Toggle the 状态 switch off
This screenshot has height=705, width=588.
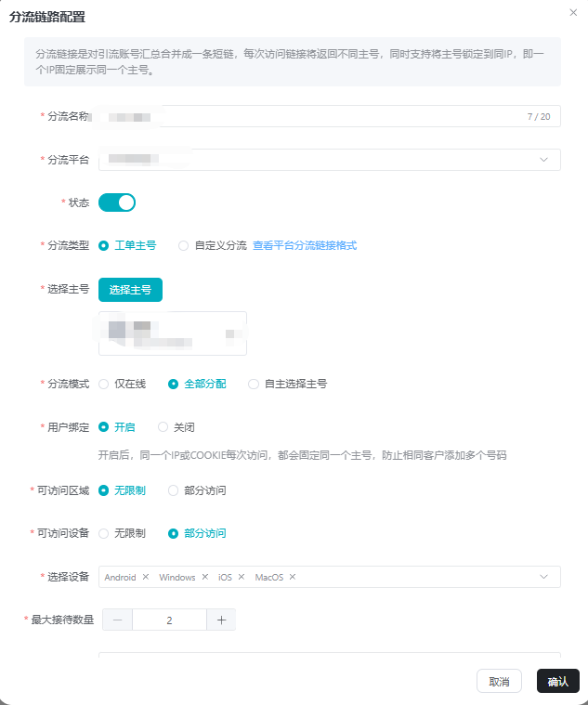pyautogui.click(x=117, y=202)
